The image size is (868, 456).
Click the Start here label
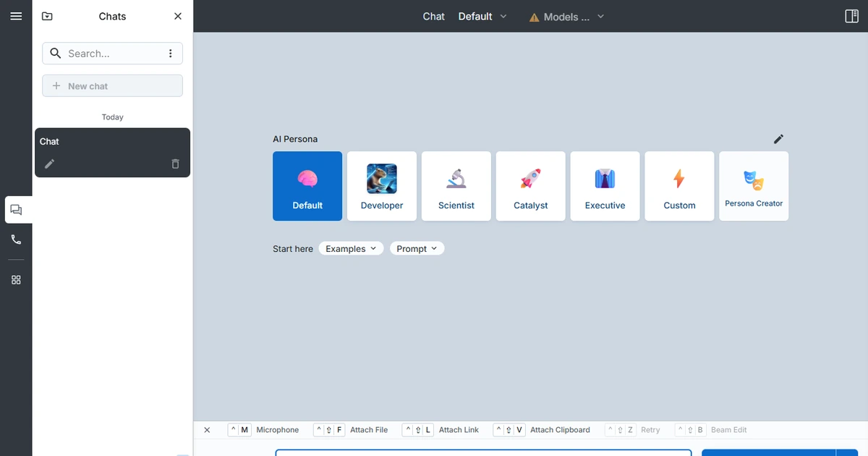(293, 249)
